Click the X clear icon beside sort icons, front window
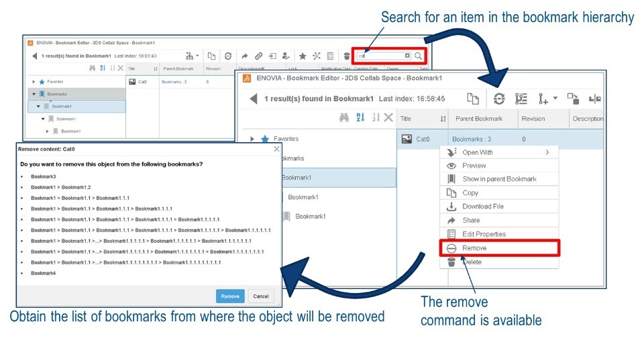The height and width of the screenshot is (338, 644). coord(388,118)
